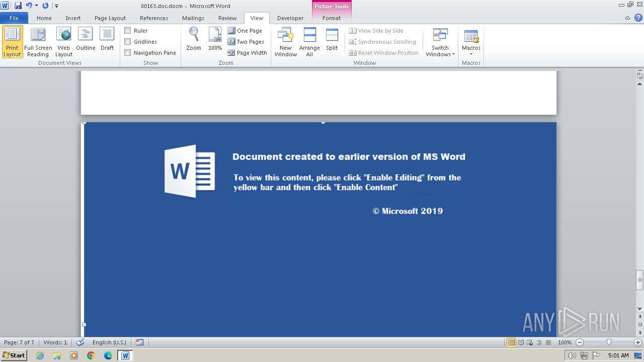The width and height of the screenshot is (644, 362).
Task: Click English (U.S.) language indicator
Action: point(109,342)
